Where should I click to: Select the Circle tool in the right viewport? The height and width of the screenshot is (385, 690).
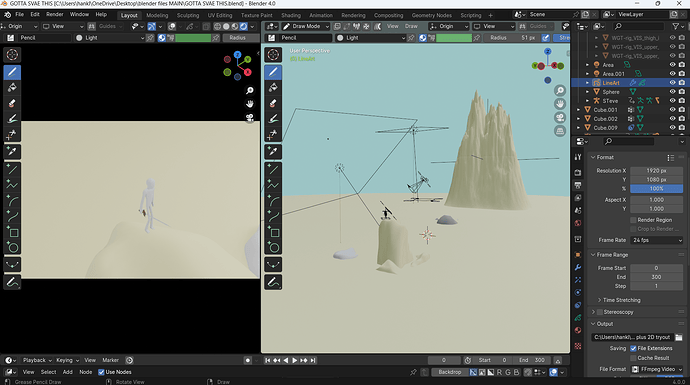tap(273, 247)
